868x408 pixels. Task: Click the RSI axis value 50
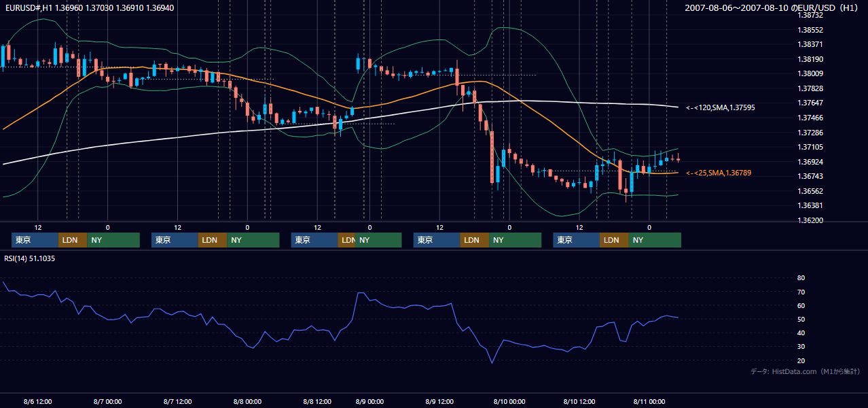click(x=801, y=319)
